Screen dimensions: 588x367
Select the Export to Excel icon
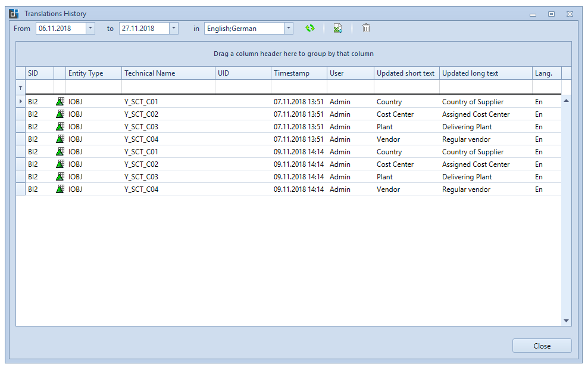point(338,28)
